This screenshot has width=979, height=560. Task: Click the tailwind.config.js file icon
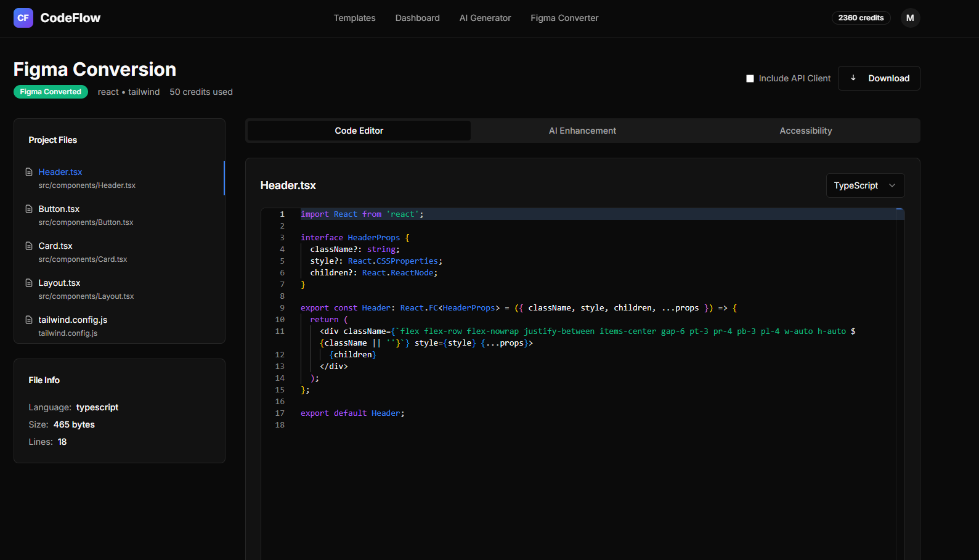coord(29,320)
